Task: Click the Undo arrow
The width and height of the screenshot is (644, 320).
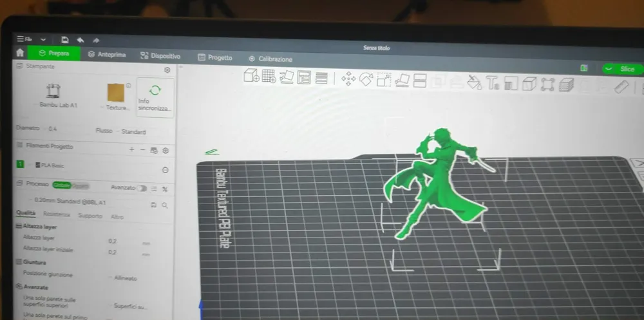Action: point(80,41)
